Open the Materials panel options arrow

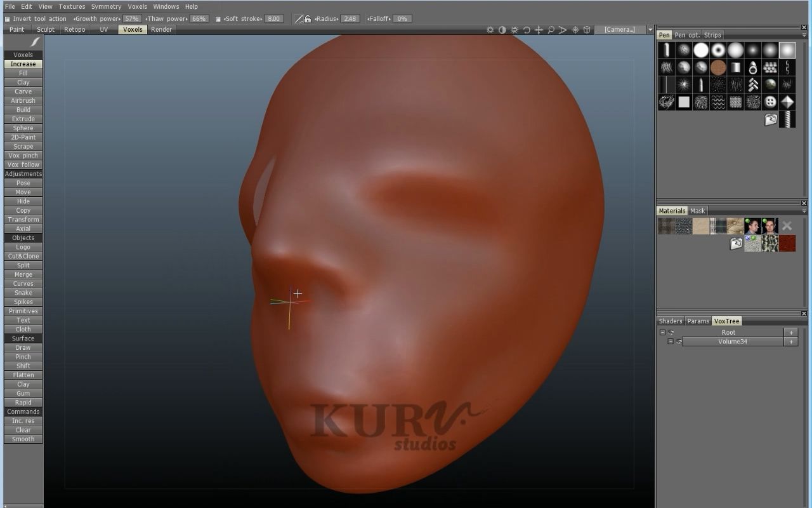tap(804, 211)
